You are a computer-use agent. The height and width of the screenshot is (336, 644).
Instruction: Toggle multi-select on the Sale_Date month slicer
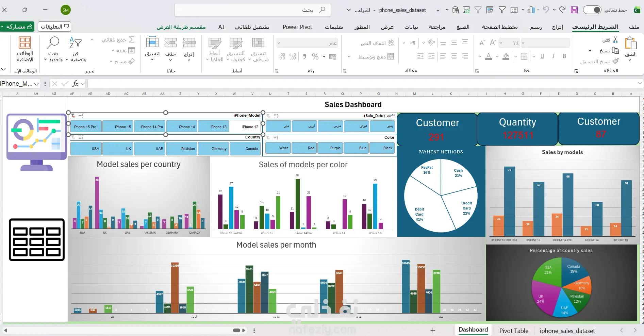tap(276, 116)
